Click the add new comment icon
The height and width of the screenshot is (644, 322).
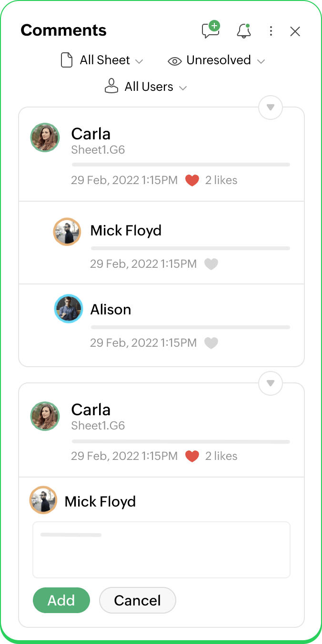click(x=211, y=30)
